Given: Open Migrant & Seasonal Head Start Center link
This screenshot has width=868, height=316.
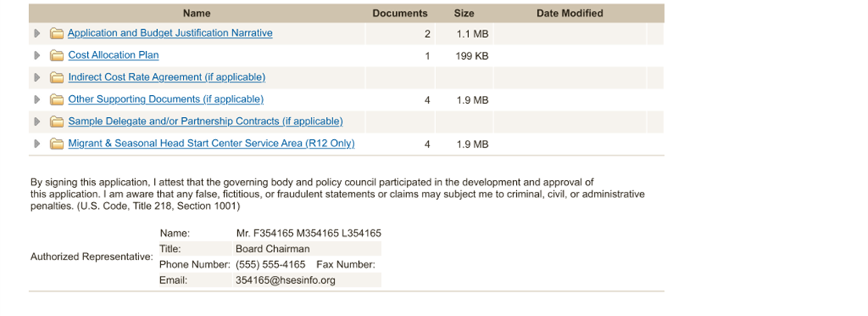Looking at the screenshot, I should tap(211, 144).
